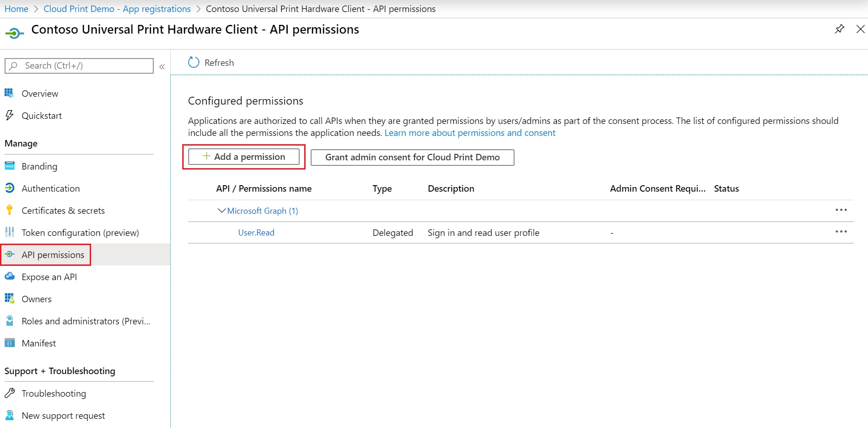Viewport: 868px width, 428px height.
Task: Click the Troubleshooting wrench icon
Action: pos(10,393)
